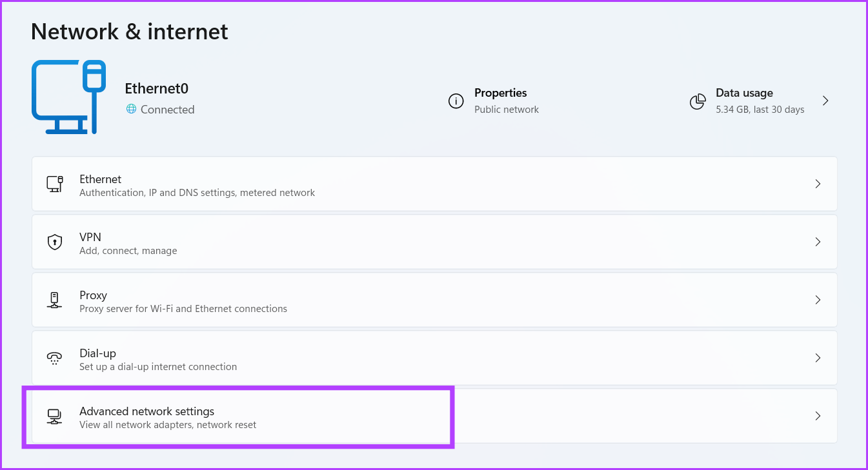The image size is (868, 470).
Task: Select the Network & internet heading
Action: [129, 31]
